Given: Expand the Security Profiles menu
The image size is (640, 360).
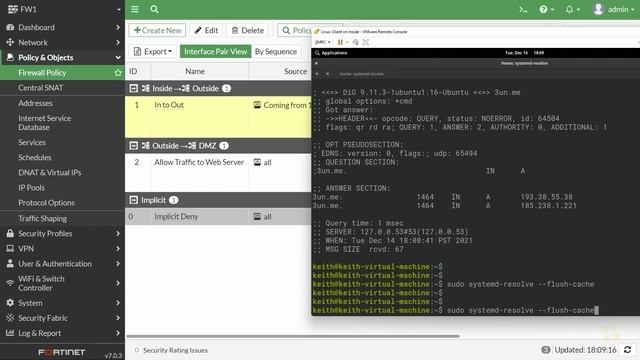Looking at the screenshot, I should (x=62, y=233).
